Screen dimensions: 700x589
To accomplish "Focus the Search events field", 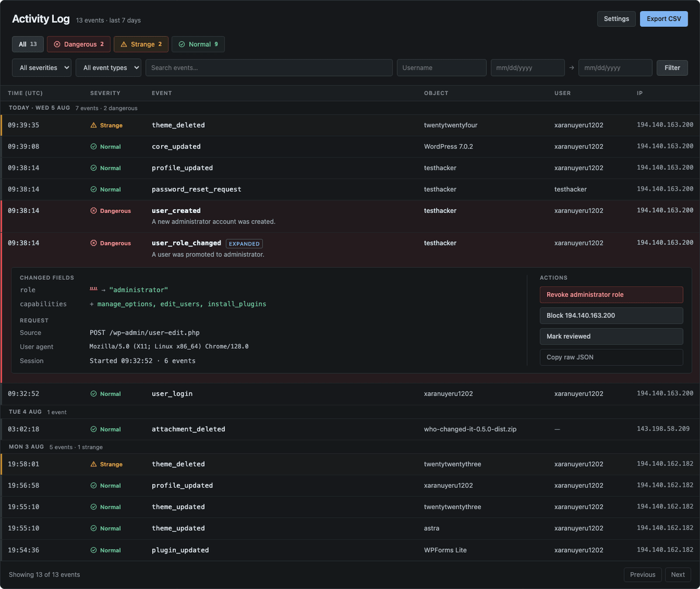I will pos(269,68).
